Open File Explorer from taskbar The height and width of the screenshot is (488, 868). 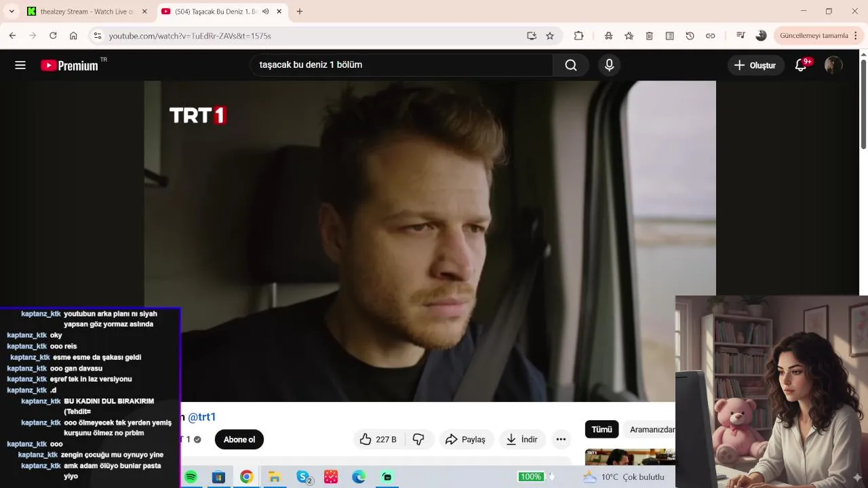pos(274,477)
